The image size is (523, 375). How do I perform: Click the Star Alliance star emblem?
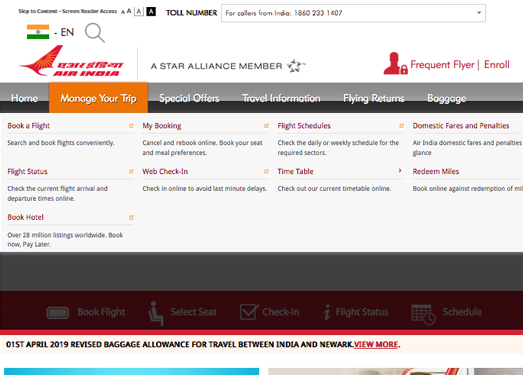pos(295,66)
